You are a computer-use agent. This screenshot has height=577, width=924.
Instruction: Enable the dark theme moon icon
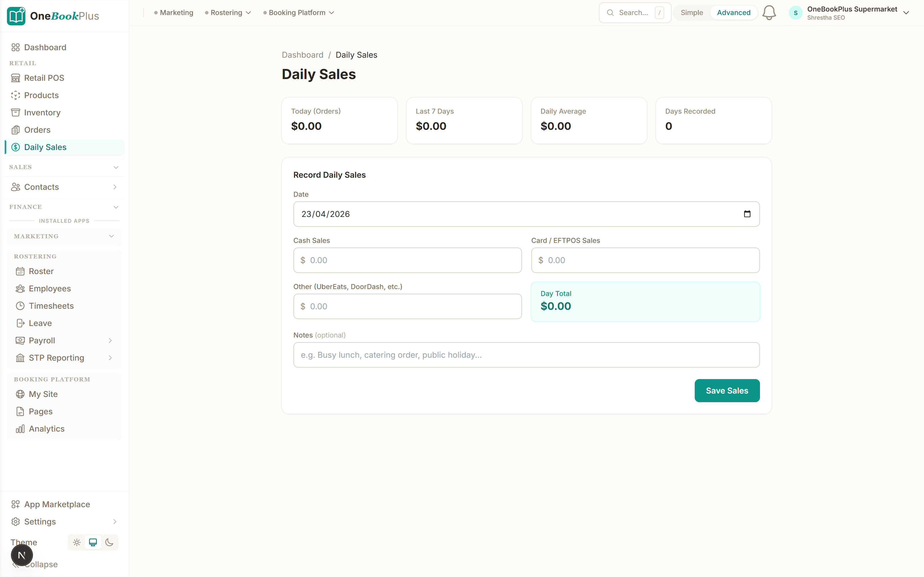pos(109,542)
